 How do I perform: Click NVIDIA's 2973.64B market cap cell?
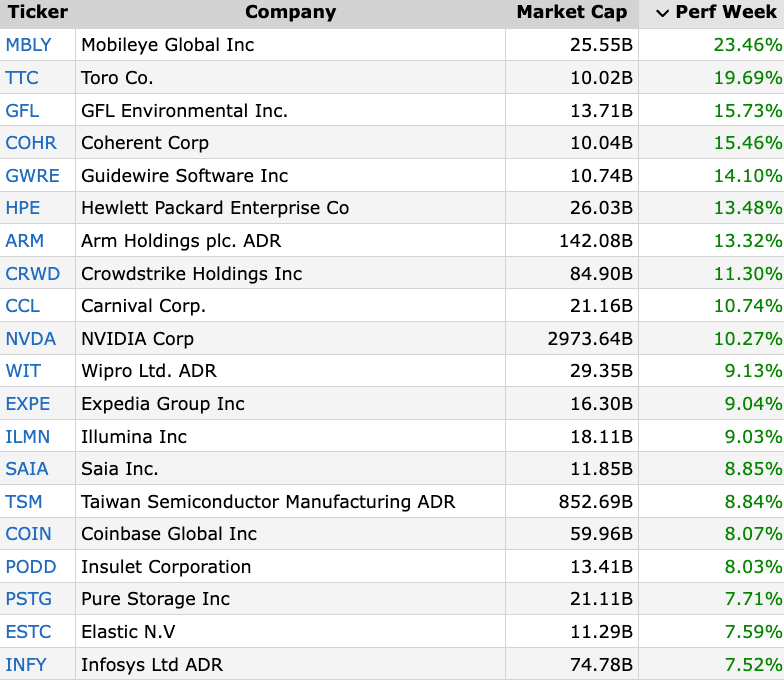pyautogui.click(x=590, y=339)
